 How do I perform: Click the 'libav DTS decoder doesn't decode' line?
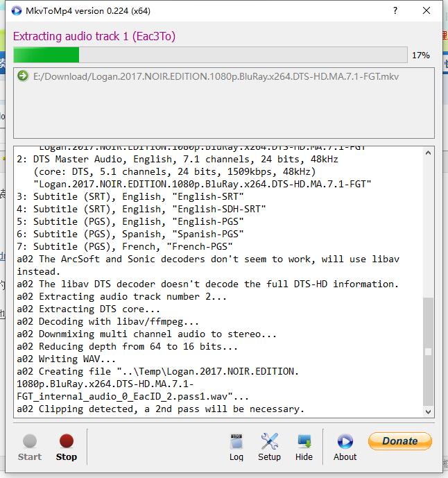click(208, 284)
